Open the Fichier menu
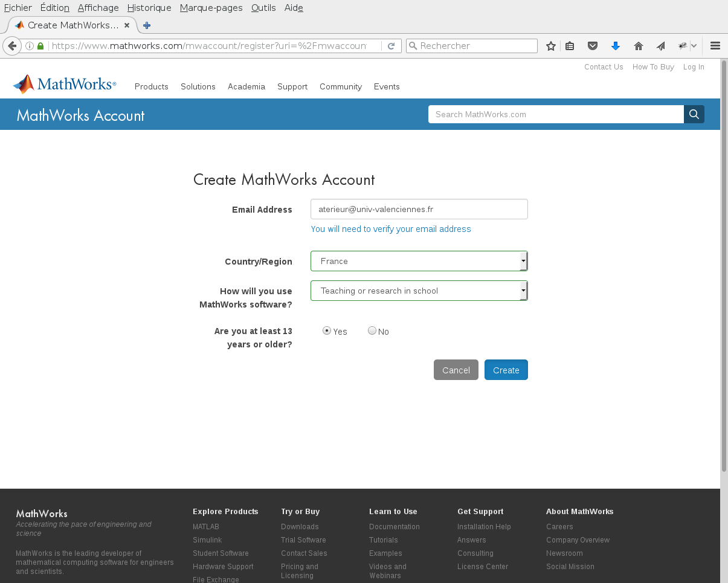 18,8
